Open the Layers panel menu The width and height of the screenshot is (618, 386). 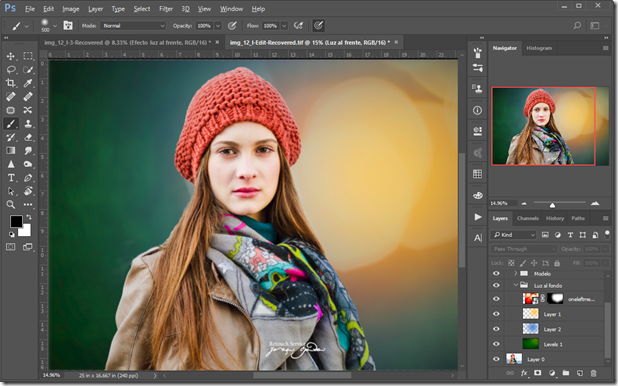point(605,218)
